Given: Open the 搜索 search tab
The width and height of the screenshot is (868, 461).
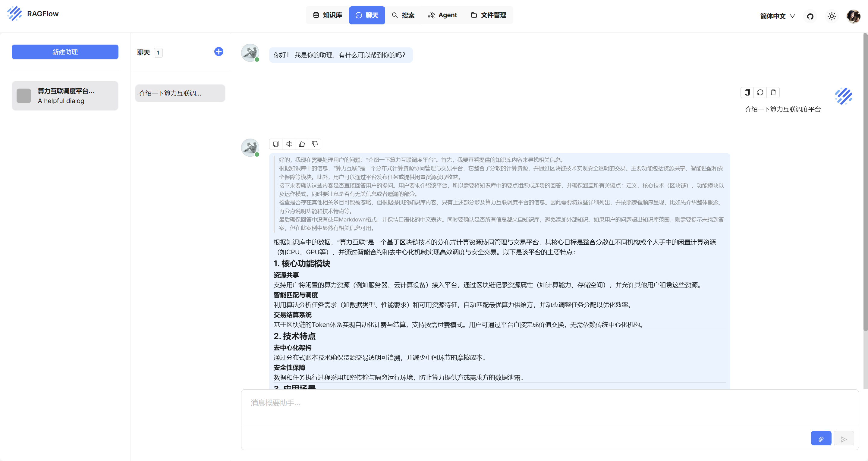Looking at the screenshot, I should tap(403, 15).
